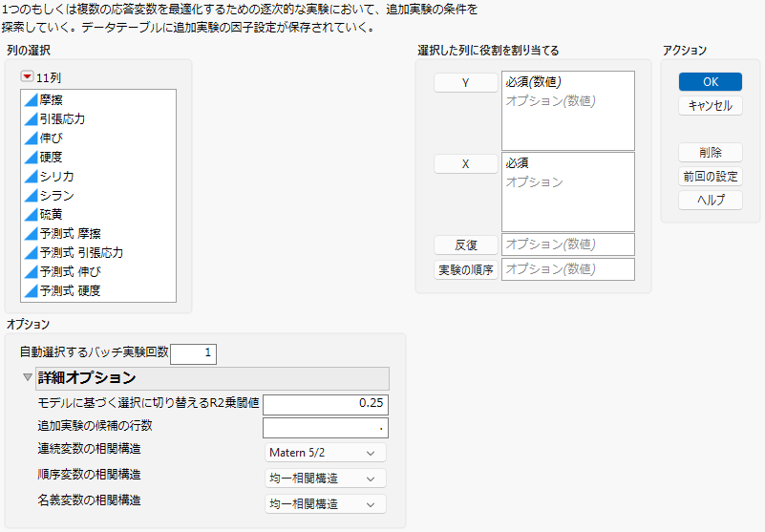Image resolution: width=765 pixels, height=532 pixels.
Task: Open the red triangle menu beside 11列
Action: point(28,76)
